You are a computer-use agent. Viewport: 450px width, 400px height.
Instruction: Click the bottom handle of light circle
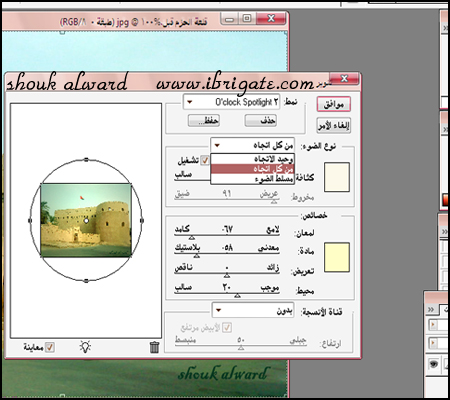pos(86,281)
